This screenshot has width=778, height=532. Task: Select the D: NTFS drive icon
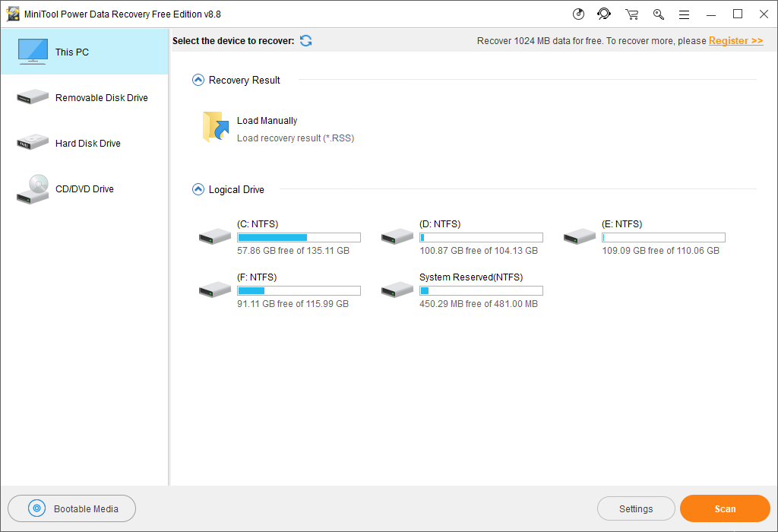click(x=397, y=236)
